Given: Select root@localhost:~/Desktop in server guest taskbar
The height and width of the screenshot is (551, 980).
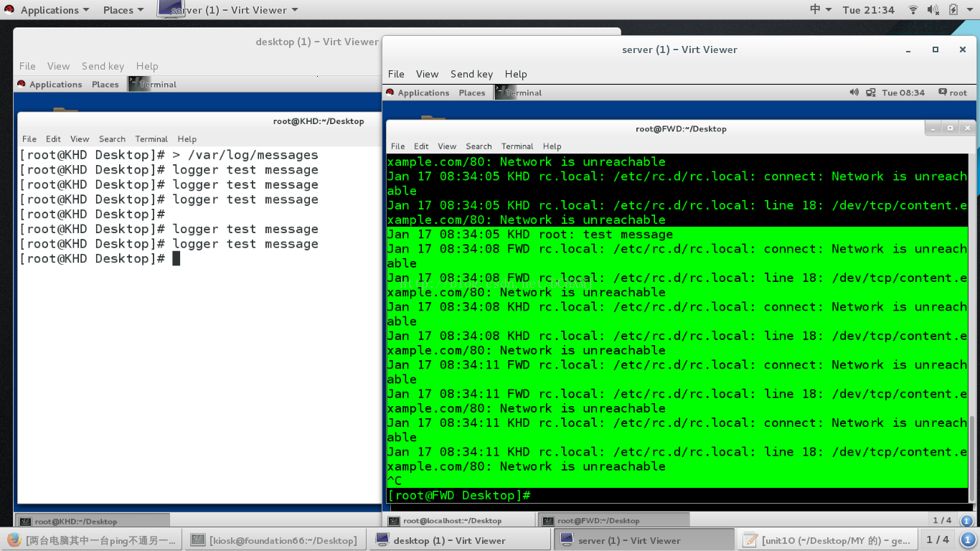Looking at the screenshot, I should point(460,521).
